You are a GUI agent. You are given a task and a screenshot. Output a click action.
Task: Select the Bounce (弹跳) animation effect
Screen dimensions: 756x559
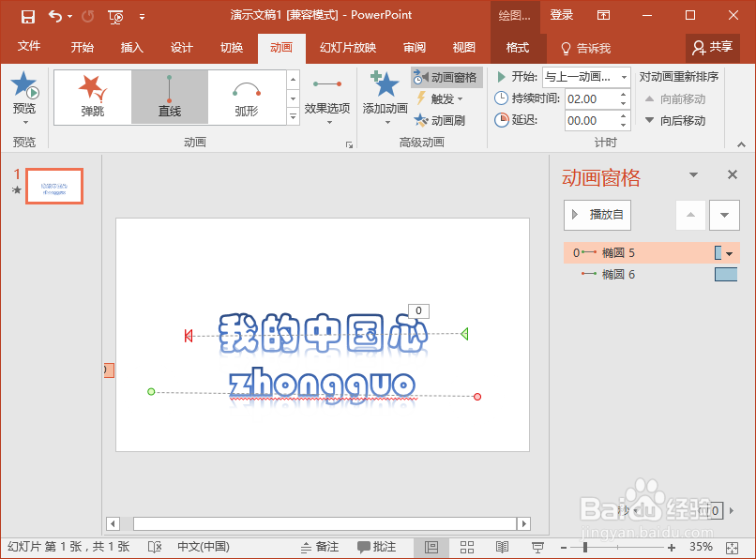click(93, 97)
